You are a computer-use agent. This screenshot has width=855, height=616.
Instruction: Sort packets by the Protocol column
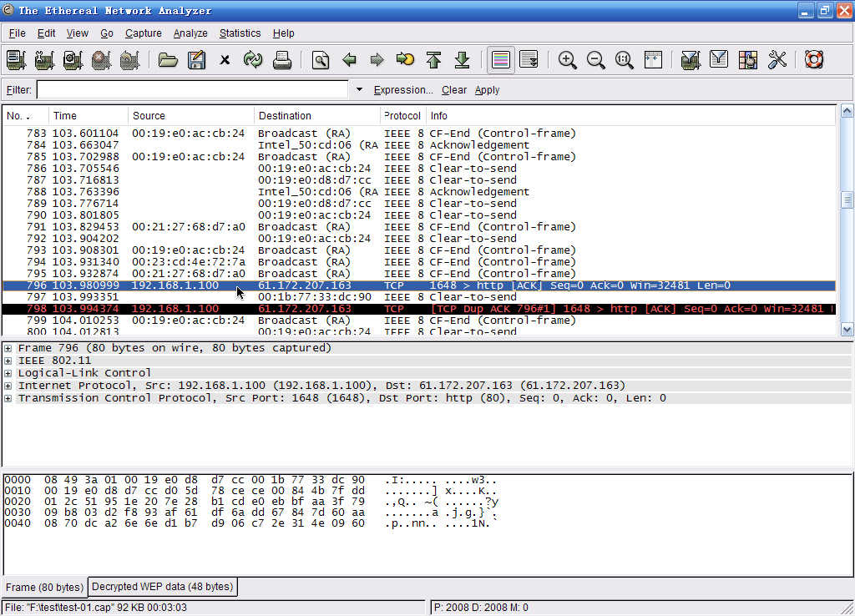403,115
